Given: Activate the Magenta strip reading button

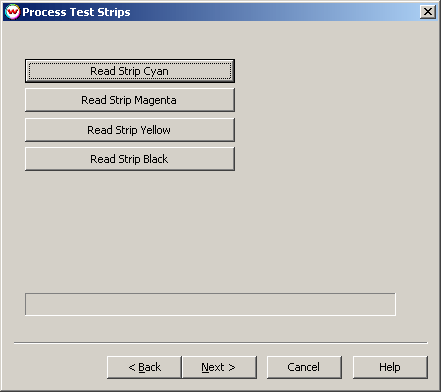Looking at the screenshot, I should coord(130,100).
